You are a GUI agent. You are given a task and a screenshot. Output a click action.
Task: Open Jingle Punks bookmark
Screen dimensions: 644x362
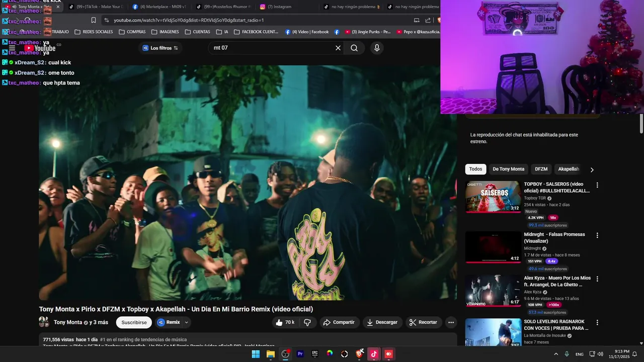pos(368,32)
